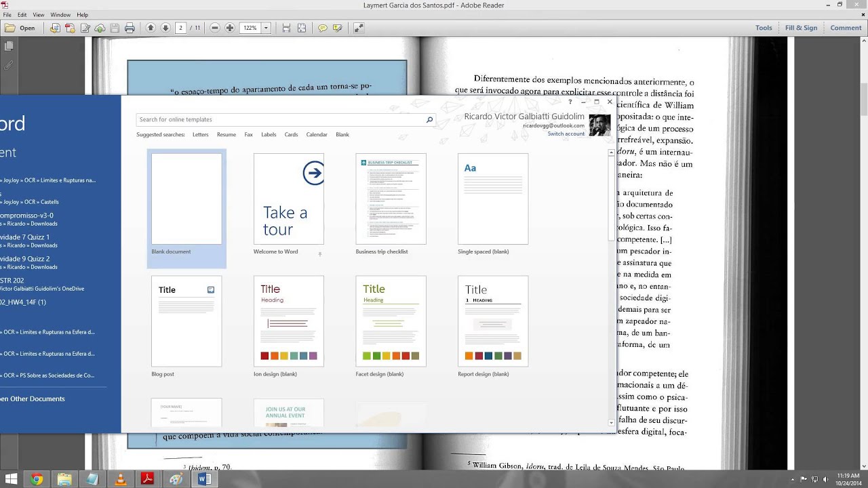Click the Cards suggested search
The width and height of the screenshot is (868, 488).
[291, 134]
